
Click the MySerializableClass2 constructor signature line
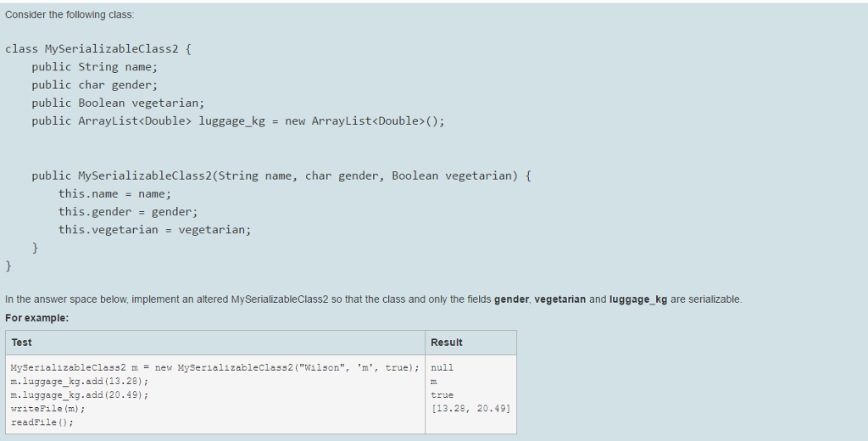tap(281, 176)
